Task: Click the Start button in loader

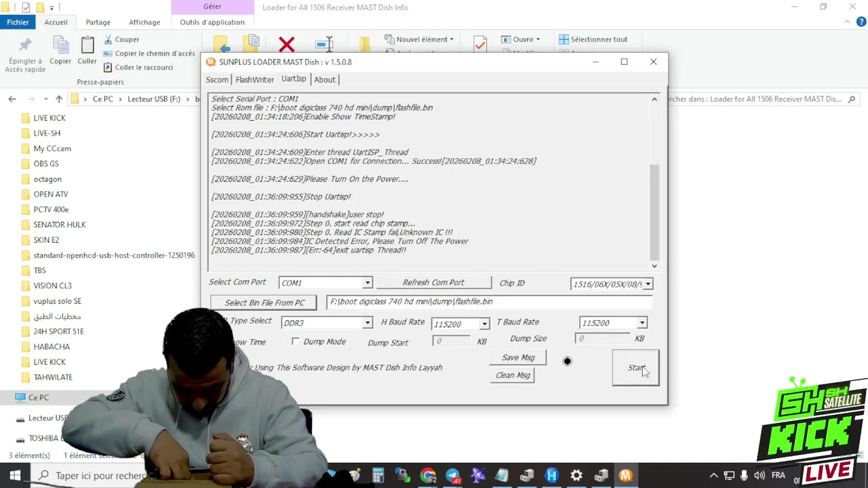Action: 635,368
